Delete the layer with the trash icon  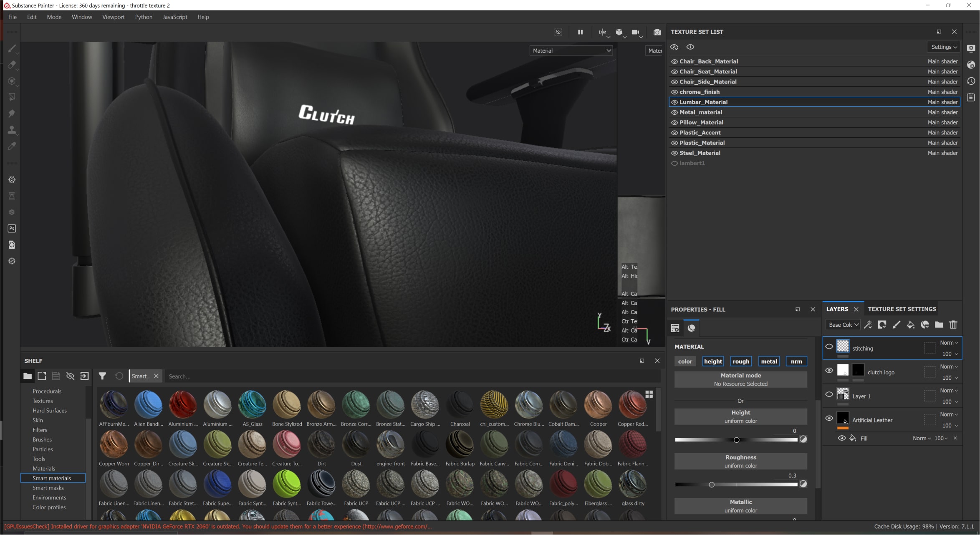[x=953, y=325]
